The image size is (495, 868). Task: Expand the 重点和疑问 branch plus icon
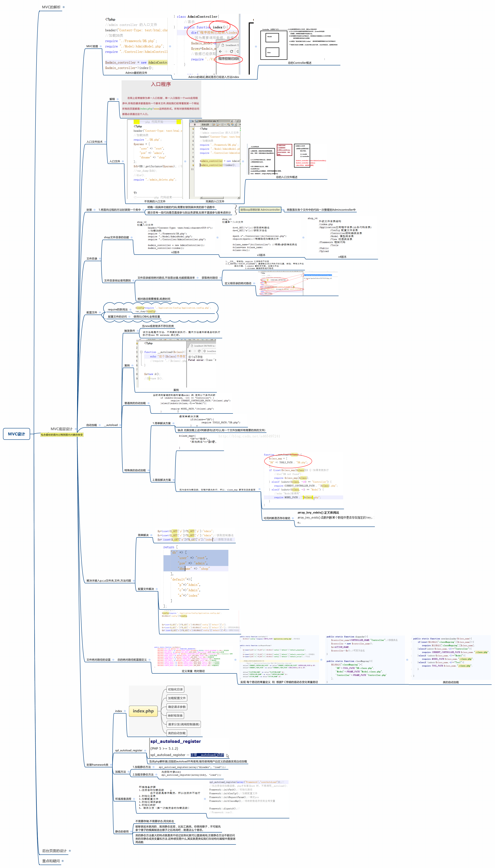pyautogui.click(x=63, y=861)
